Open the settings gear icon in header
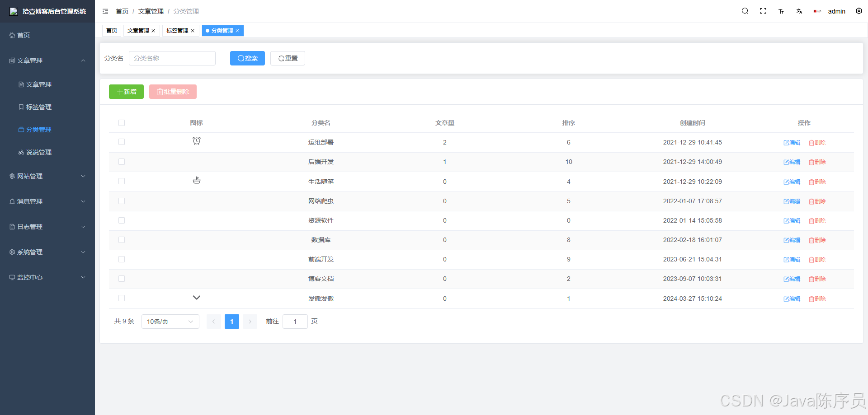This screenshot has height=415, width=868. (859, 11)
